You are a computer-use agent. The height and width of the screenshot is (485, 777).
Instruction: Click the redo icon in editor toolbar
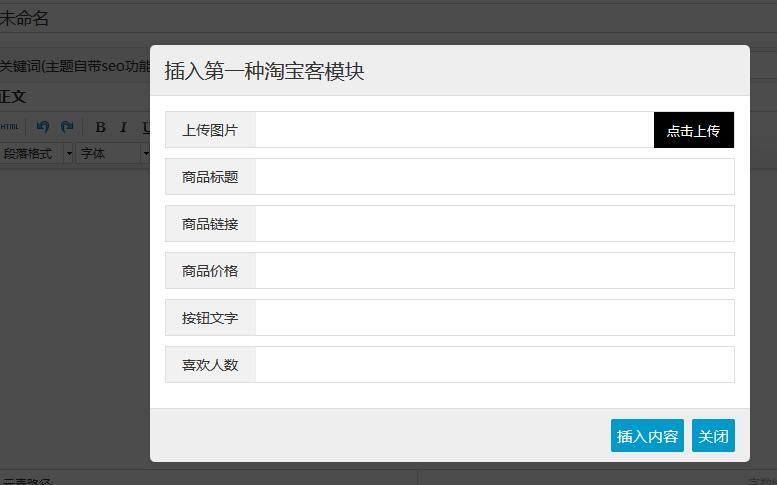pyautogui.click(x=67, y=127)
